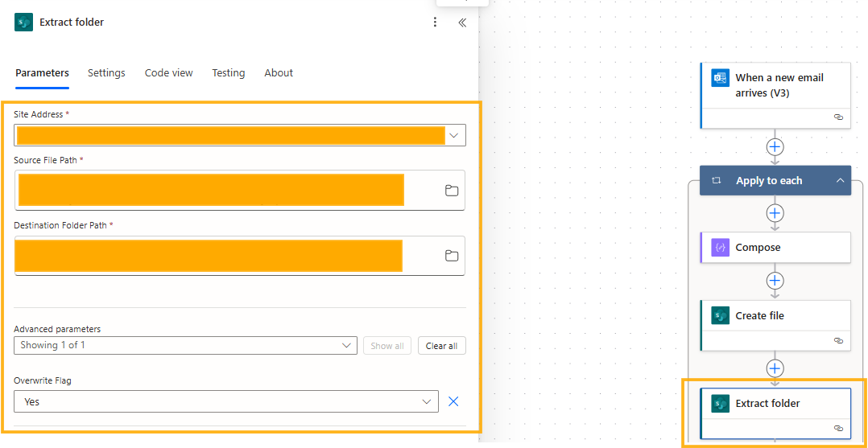Screen dimensions: 868x448
Task: Open folder picker for Source File Path
Action: 452,191
